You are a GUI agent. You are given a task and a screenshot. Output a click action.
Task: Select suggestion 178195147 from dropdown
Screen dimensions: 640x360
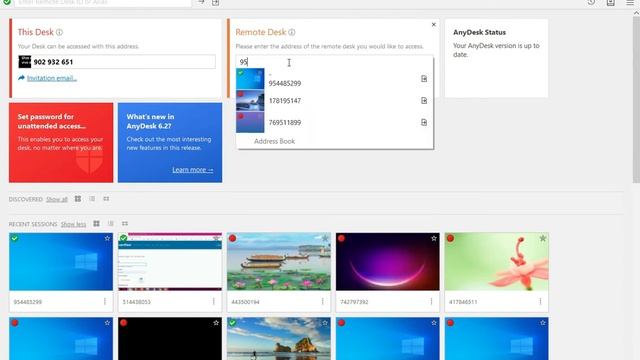point(334,100)
